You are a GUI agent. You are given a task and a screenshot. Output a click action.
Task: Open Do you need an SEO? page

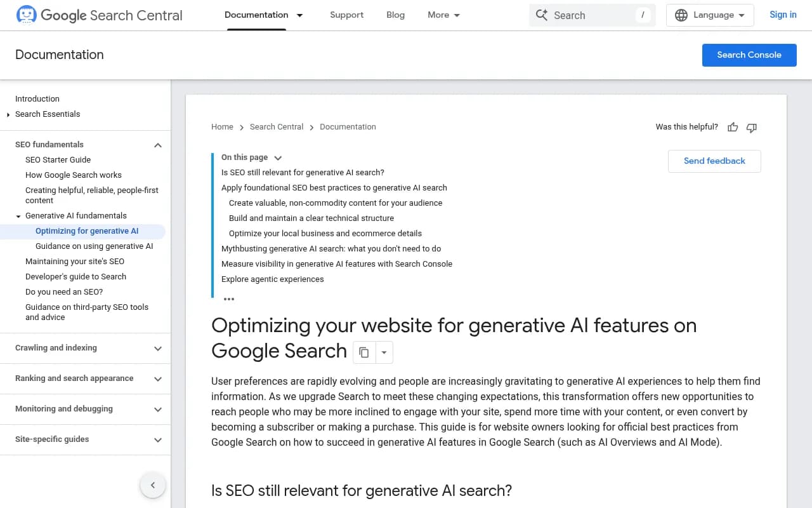64,292
